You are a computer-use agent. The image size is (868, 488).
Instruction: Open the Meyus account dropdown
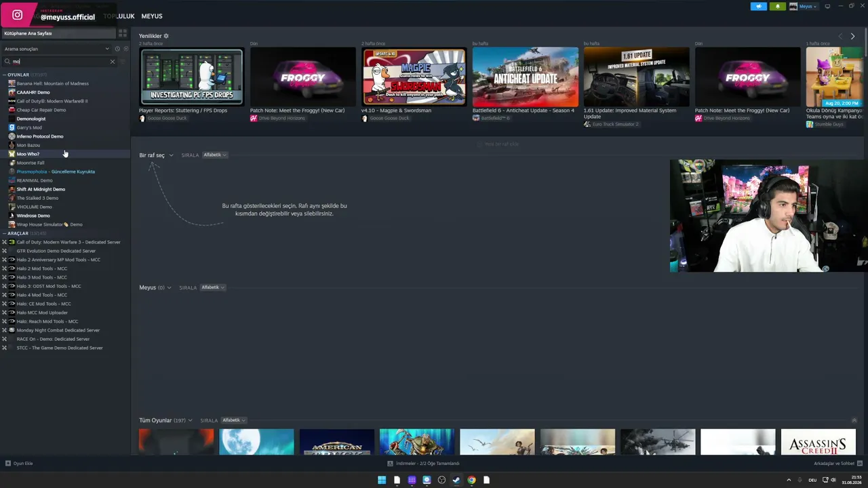click(x=804, y=6)
